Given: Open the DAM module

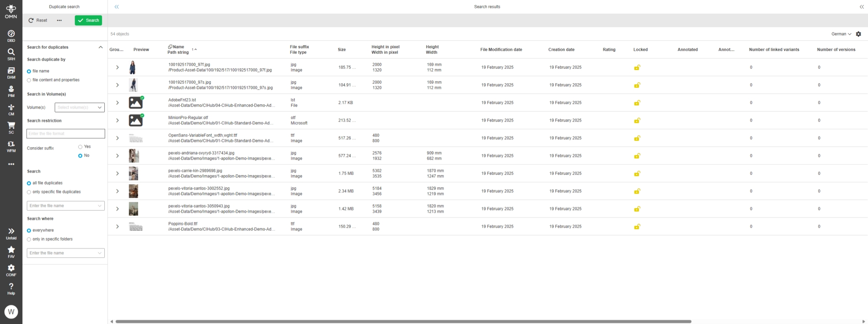Looking at the screenshot, I should point(11,73).
